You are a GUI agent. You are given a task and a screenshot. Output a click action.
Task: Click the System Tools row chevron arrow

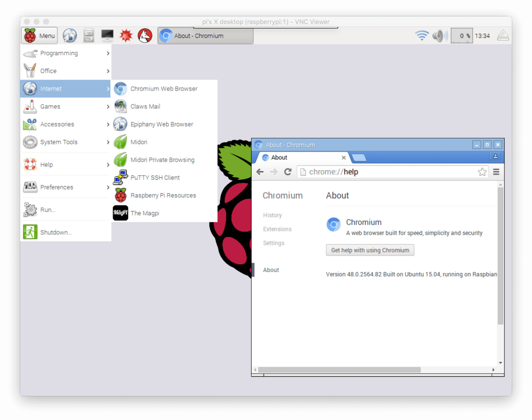(108, 142)
